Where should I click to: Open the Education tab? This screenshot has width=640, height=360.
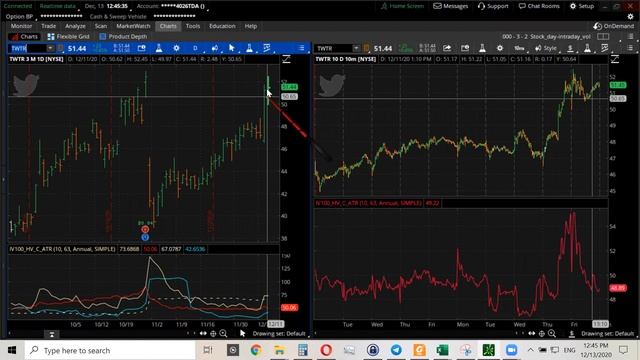[x=222, y=26]
